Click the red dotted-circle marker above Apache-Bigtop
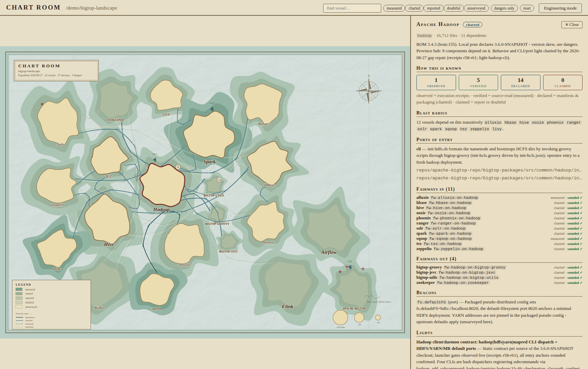This screenshot has width=588, height=369. [x=347, y=267]
